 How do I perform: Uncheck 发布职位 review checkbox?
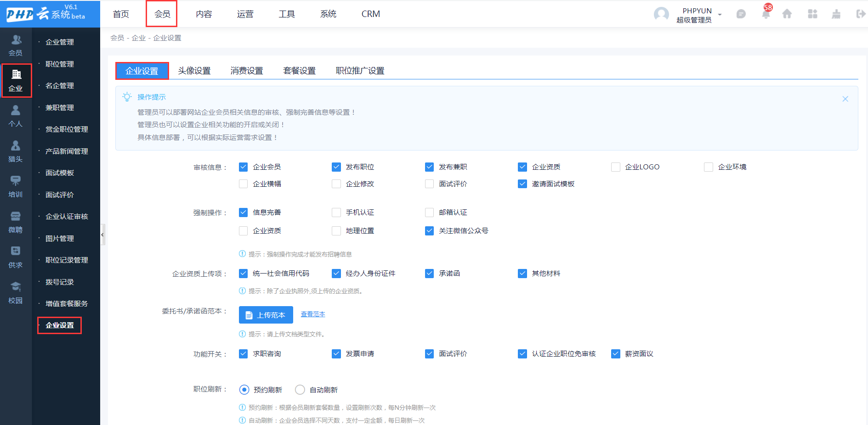point(336,167)
